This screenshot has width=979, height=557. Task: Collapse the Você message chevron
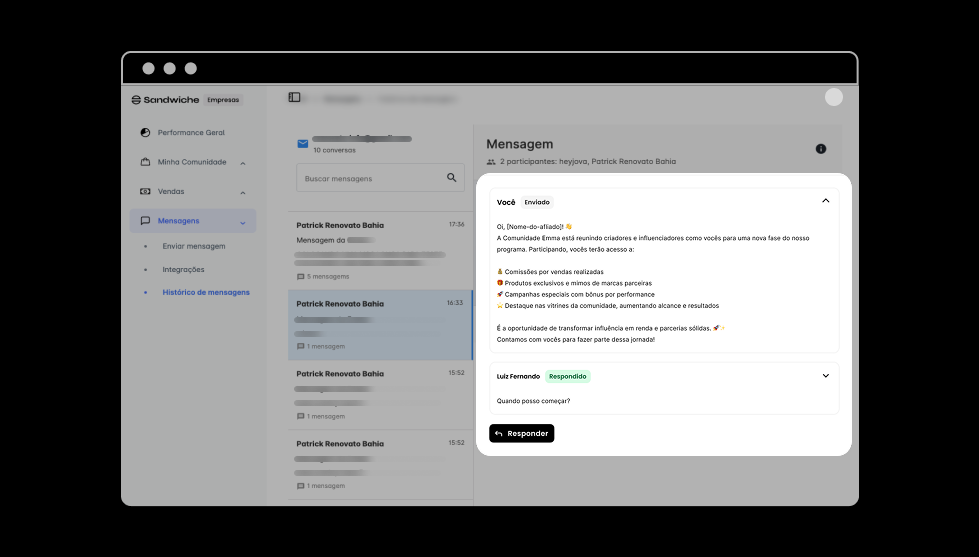(825, 200)
